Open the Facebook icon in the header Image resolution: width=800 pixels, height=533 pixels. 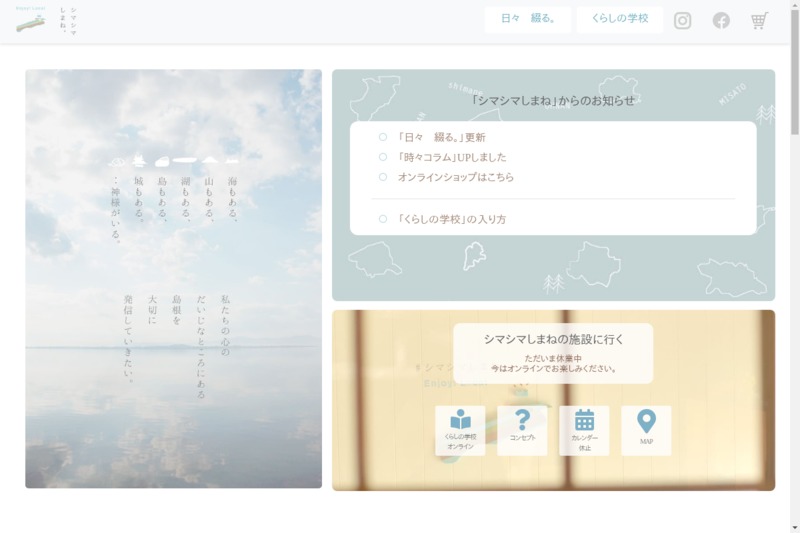721,20
